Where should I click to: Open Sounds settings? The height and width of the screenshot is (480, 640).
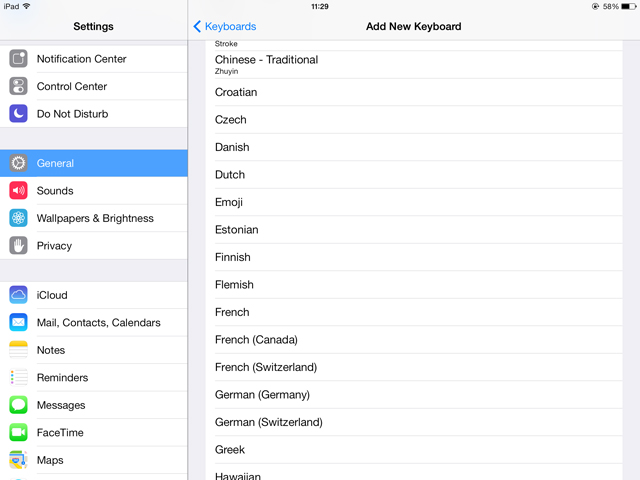(93, 191)
